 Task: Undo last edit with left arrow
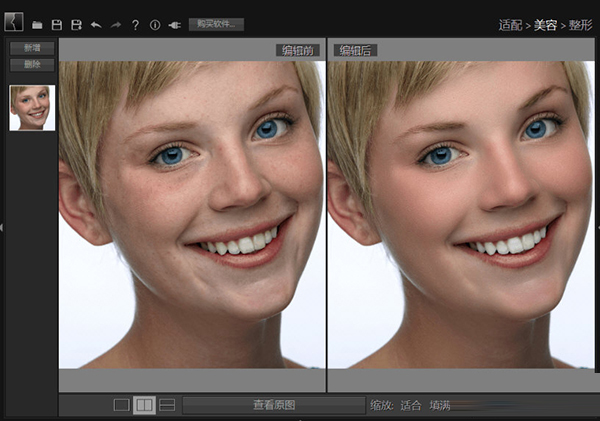pos(96,24)
